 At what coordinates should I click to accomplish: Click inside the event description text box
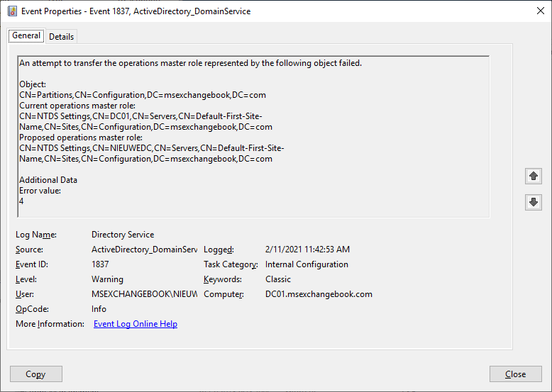(253, 136)
